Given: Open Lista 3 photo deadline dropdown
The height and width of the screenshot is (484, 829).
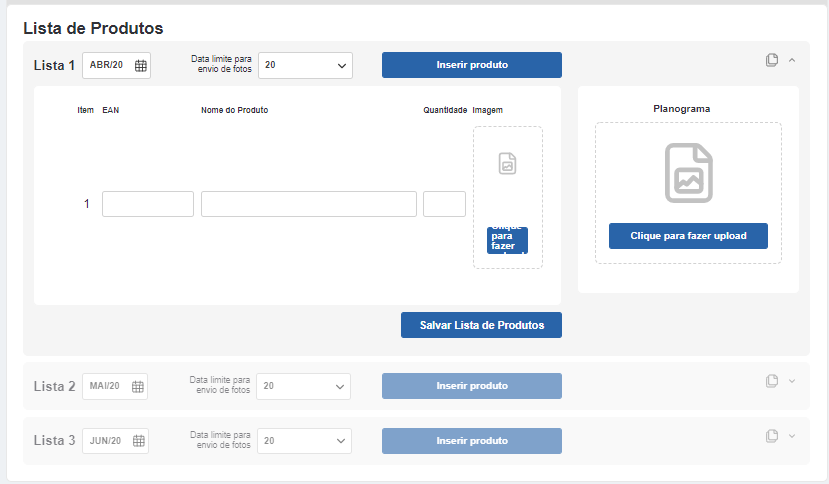Looking at the screenshot, I should [x=303, y=441].
